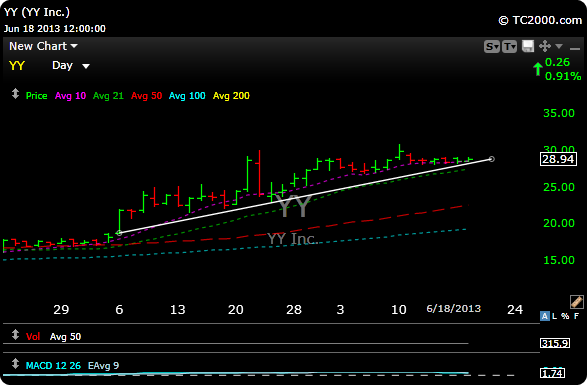
Task: Click the 28 date axis label
Action: tap(294, 310)
